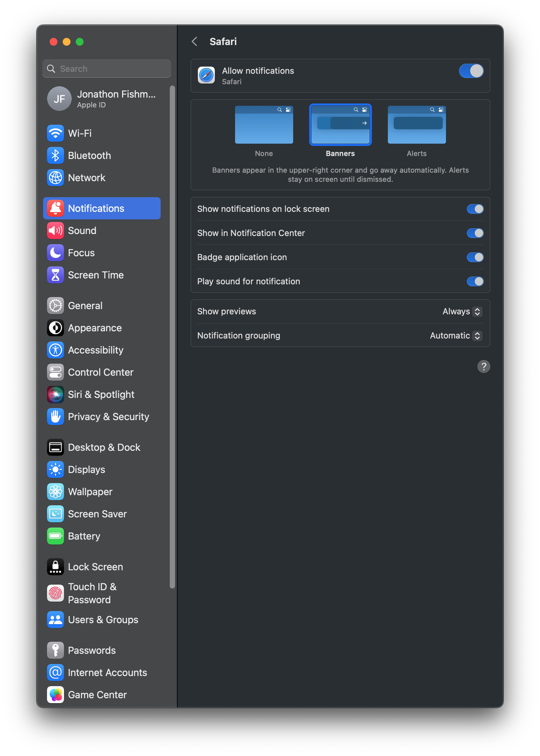This screenshot has width=540, height=756.
Task: Open Desktop & Dock icon
Action: pos(55,448)
